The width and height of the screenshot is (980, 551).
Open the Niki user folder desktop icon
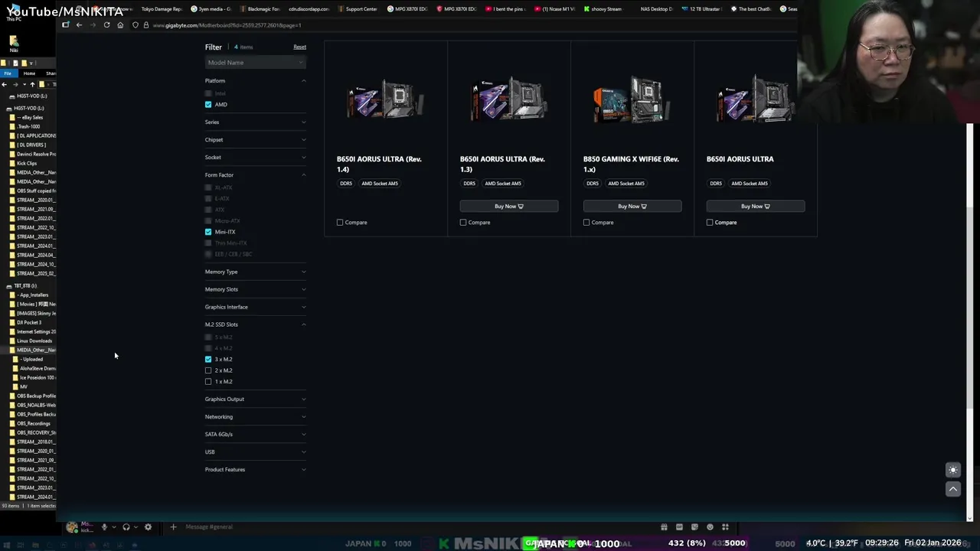point(14,43)
